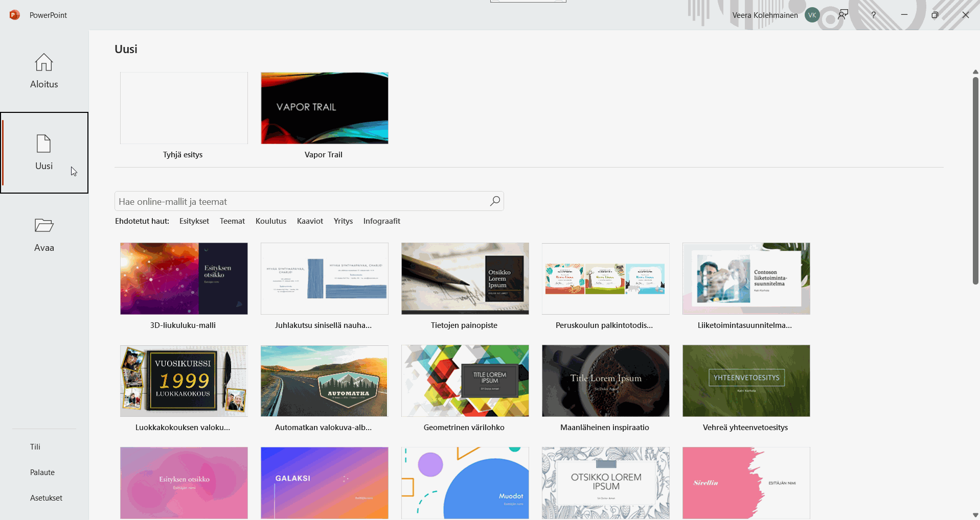Viewport: 980px width, 520px height.
Task: Open the Vehreä yhteenvetoesitys template
Action: [746, 381]
